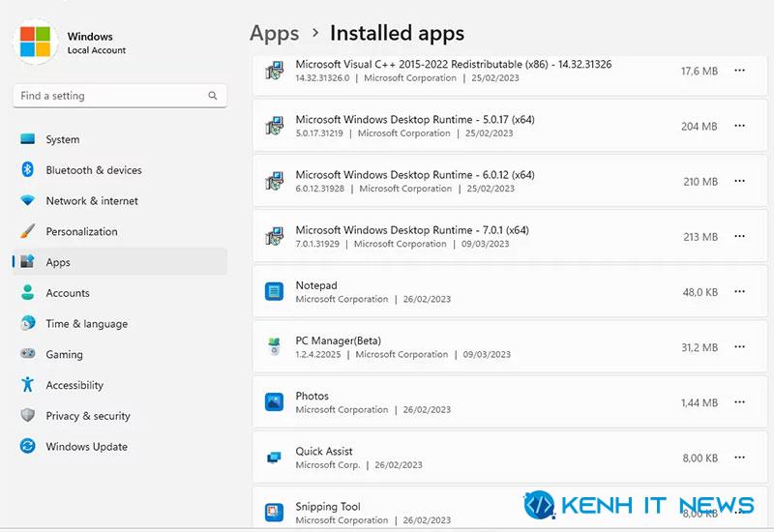Image resolution: width=774 pixels, height=532 pixels.
Task: Click the Installed apps page heading
Action: pyautogui.click(x=398, y=34)
